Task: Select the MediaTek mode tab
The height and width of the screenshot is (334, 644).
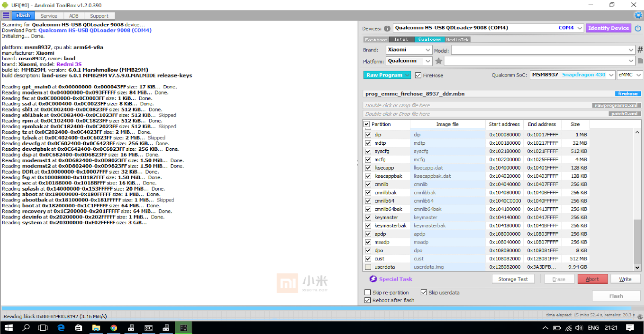Action: point(457,39)
